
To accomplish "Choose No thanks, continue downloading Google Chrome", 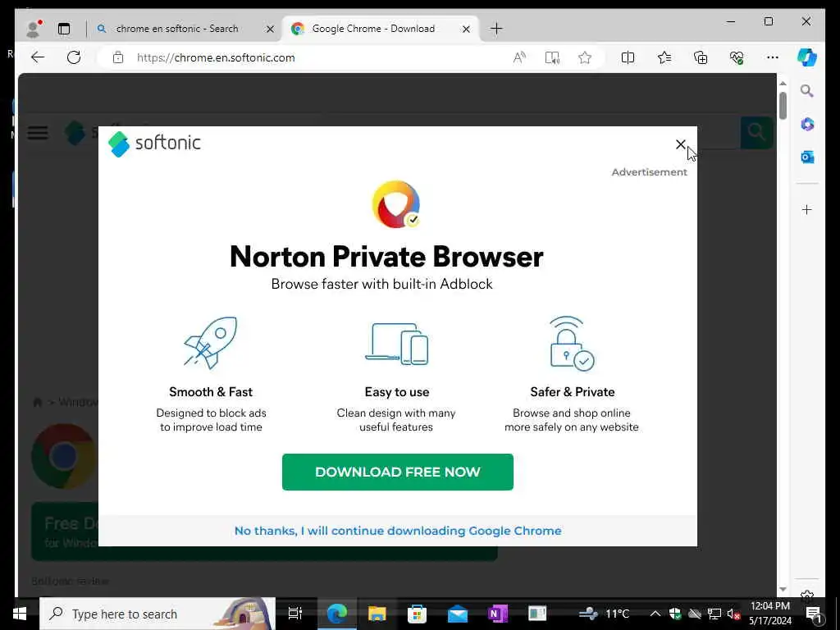I will [398, 531].
